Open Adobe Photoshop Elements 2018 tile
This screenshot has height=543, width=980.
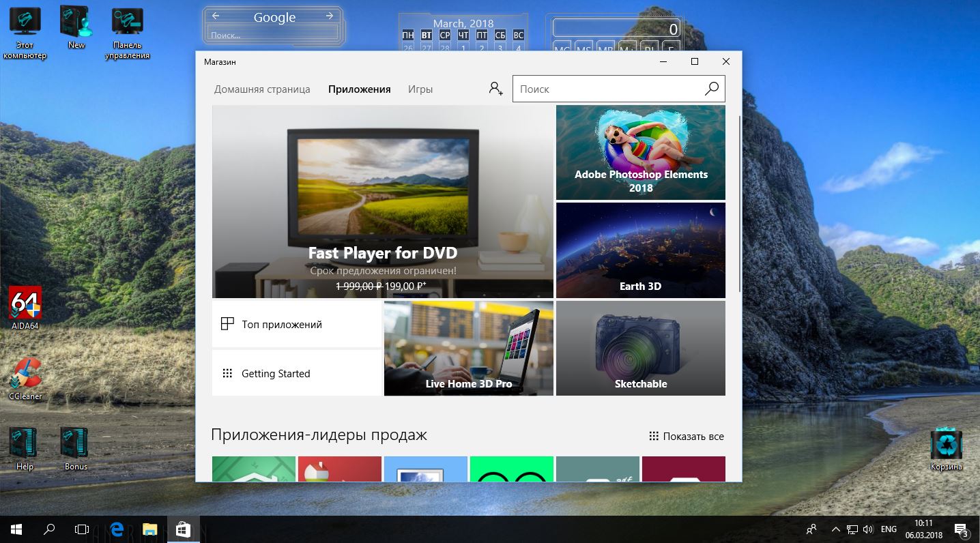coord(641,153)
